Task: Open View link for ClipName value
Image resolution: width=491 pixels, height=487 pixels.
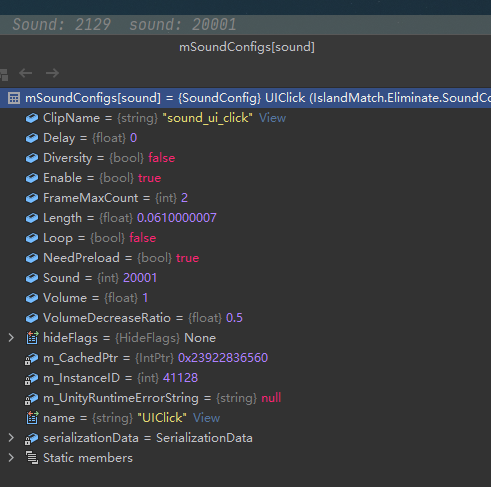Action: 272,118
